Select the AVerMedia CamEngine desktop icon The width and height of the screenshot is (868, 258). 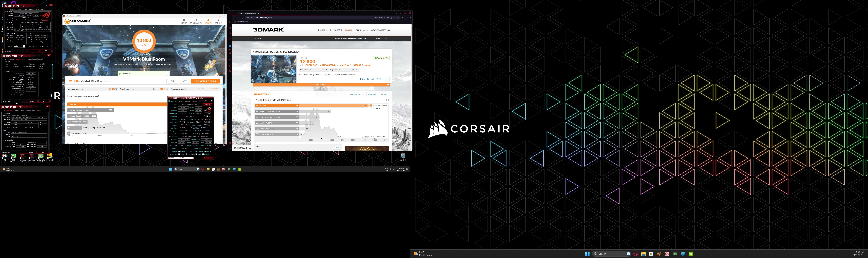[x=32, y=156]
